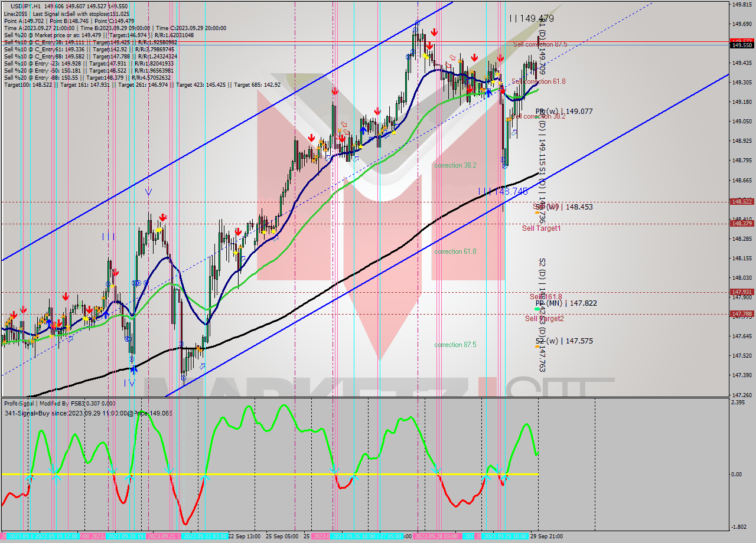Click the red 148.522 price tag

(742, 201)
